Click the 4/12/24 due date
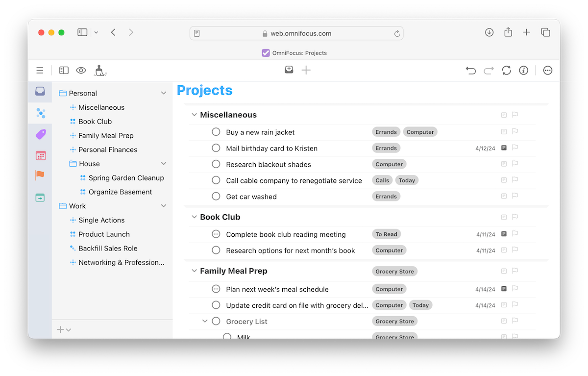The width and height of the screenshot is (588, 376). 485,148
